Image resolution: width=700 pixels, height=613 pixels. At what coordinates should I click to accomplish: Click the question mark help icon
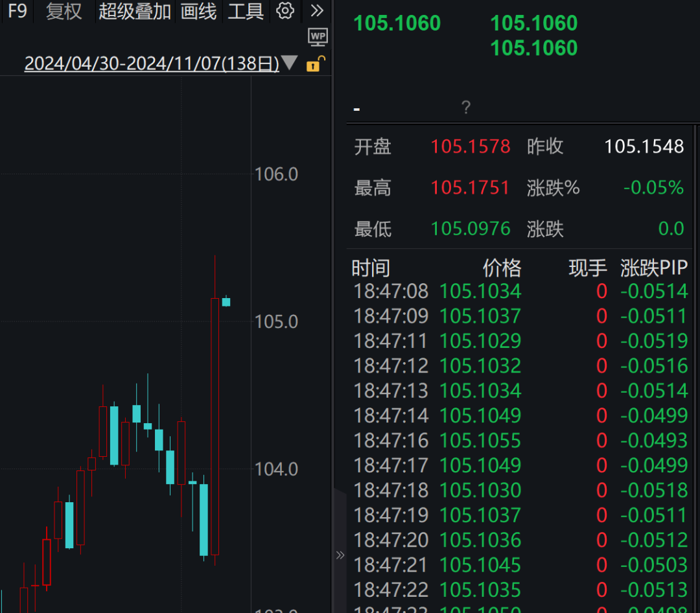466,106
